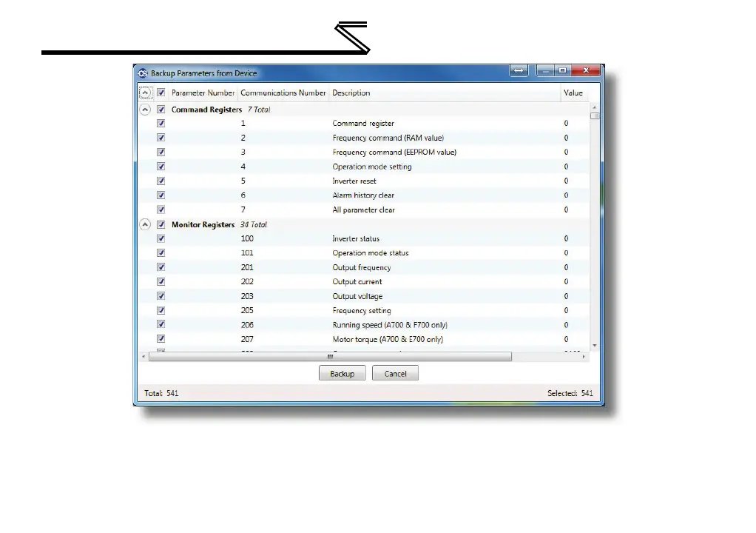Toggle the Inverter reset checkbox

(x=161, y=181)
